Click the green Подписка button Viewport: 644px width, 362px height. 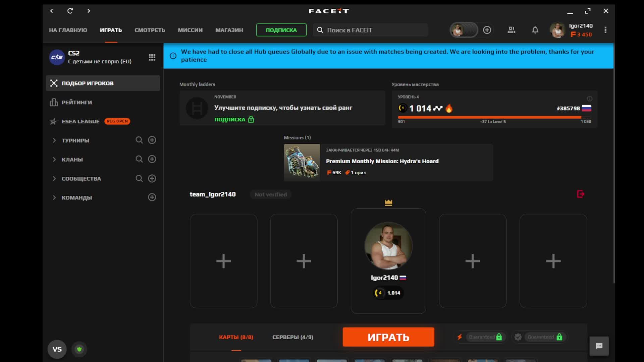[281, 30]
